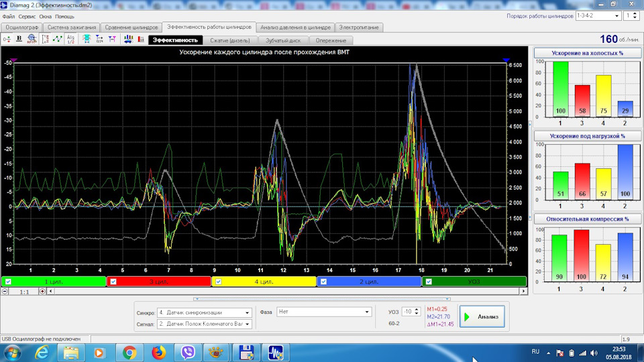Switch to the Система зажигания tab
644x362 pixels.
coord(72,27)
